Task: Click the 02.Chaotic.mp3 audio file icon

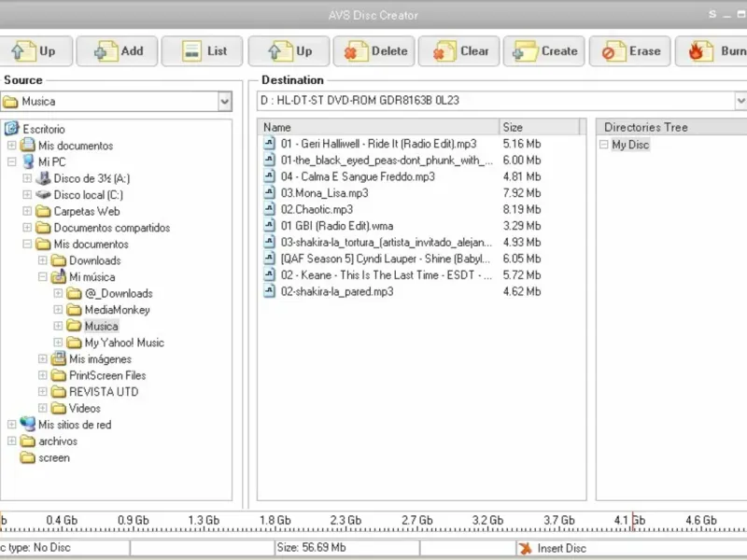Action: click(270, 209)
